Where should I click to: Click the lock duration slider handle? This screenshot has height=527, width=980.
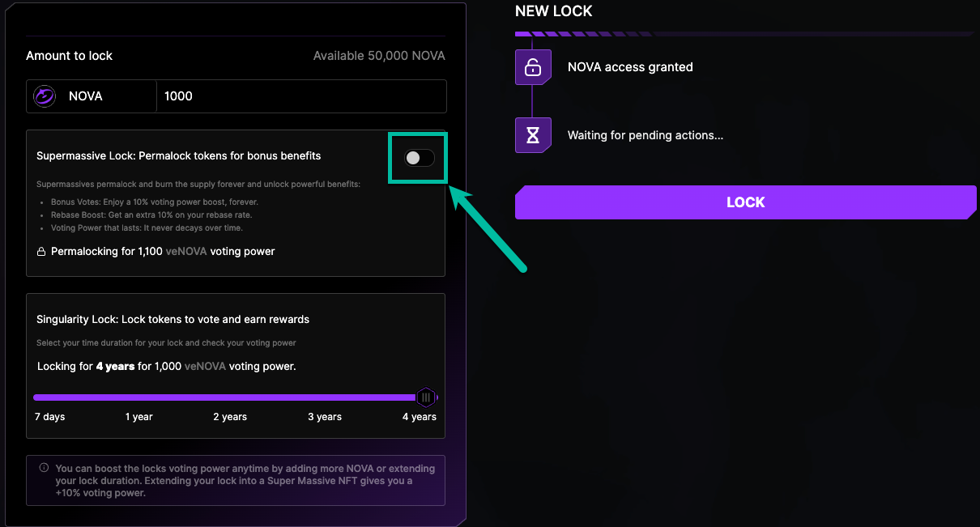pyautogui.click(x=426, y=397)
